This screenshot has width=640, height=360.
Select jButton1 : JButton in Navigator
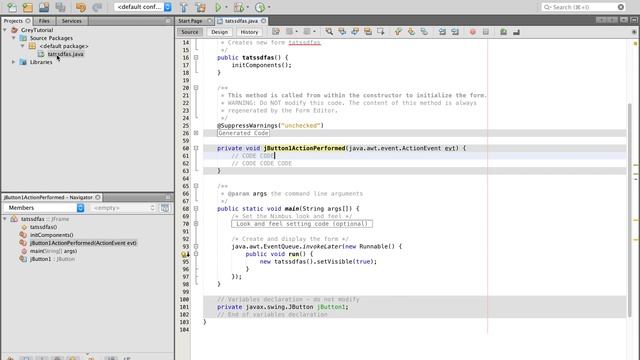[52, 259]
